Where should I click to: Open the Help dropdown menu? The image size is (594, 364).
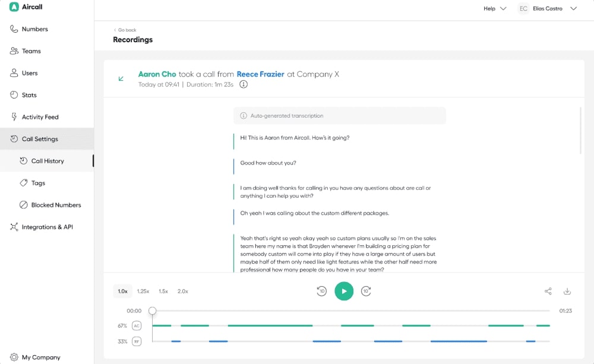(x=494, y=9)
